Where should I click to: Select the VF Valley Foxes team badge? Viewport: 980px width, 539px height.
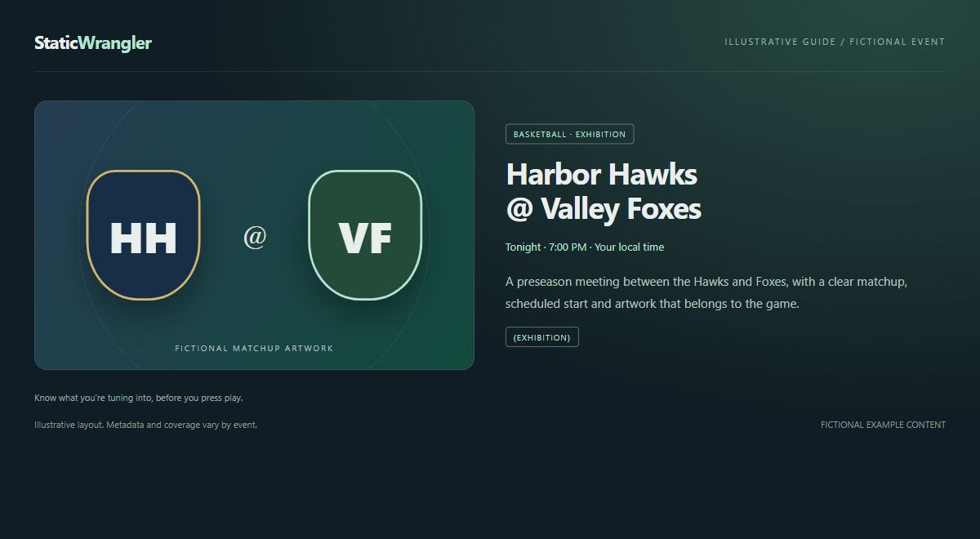tap(365, 235)
